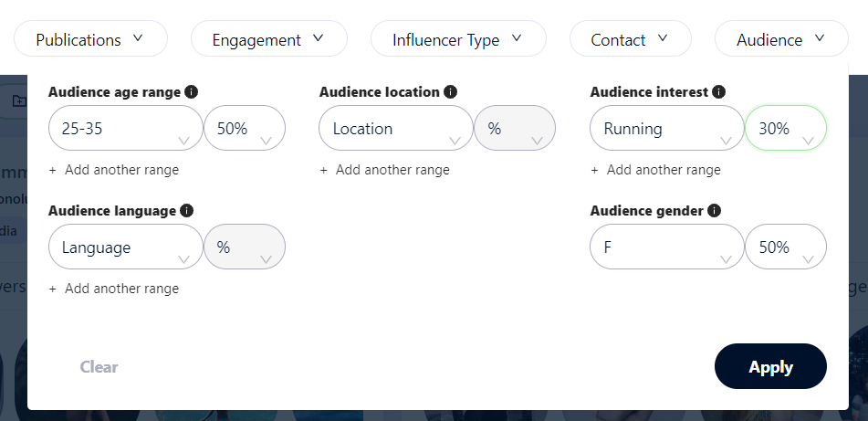
Task: Click info icon beside Audience gender
Action: 715,211
